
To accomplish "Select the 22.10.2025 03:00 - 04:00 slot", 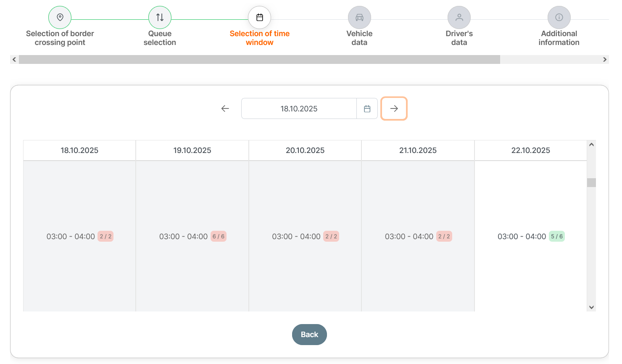I will point(530,237).
